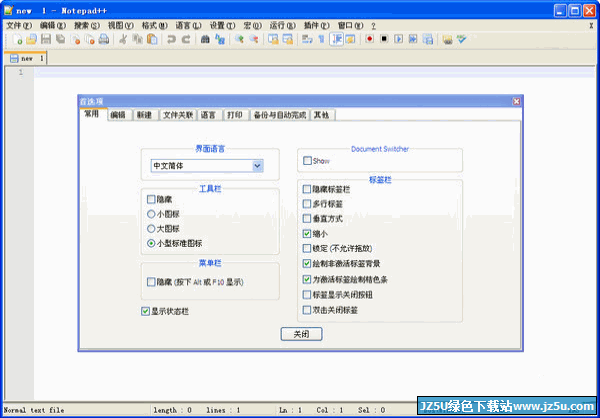Click the New file toolbar icon
Screen dimensions: 600x418
(x=18, y=39)
